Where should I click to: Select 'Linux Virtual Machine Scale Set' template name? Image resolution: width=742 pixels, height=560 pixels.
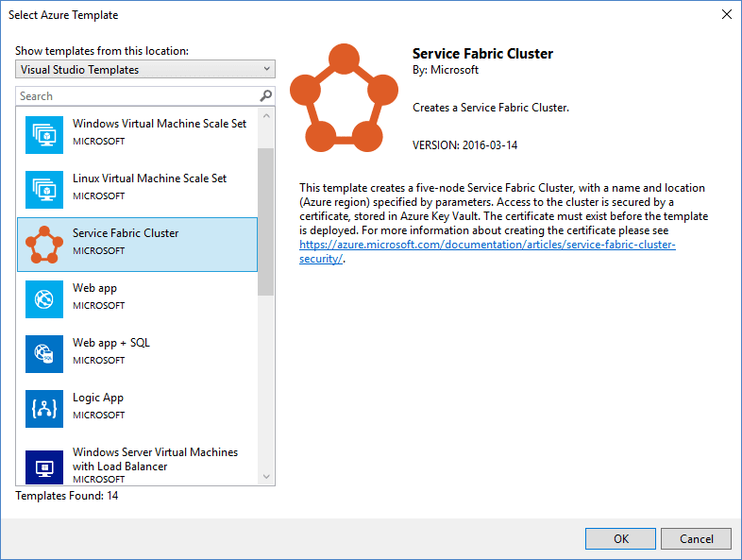pos(149,178)
